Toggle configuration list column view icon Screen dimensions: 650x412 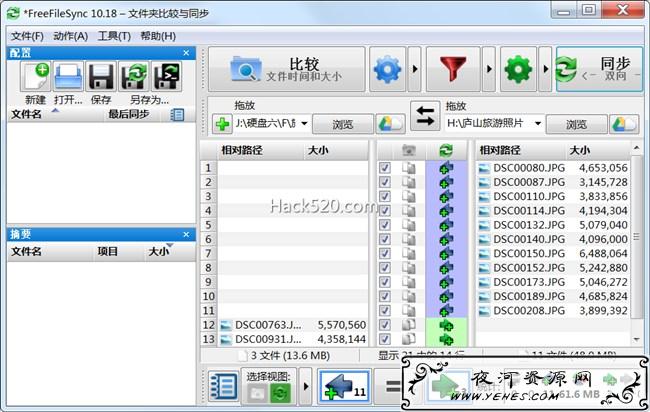point(177,115)
